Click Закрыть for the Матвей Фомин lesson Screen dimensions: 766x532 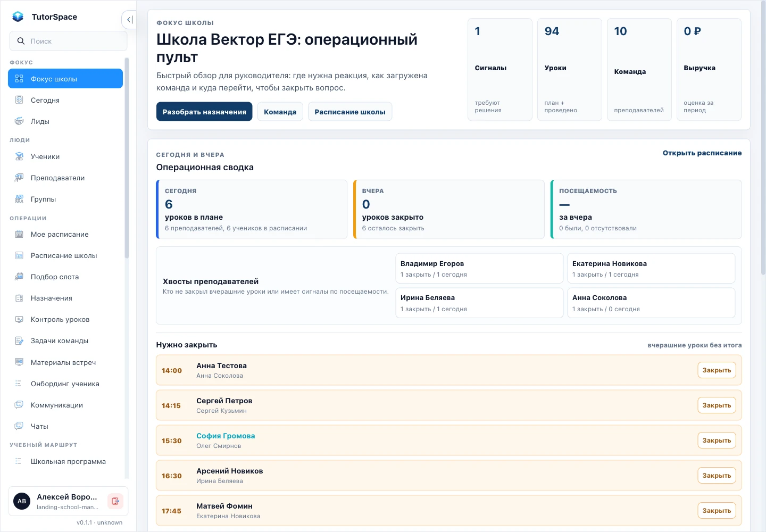click(x=717, y=511)
